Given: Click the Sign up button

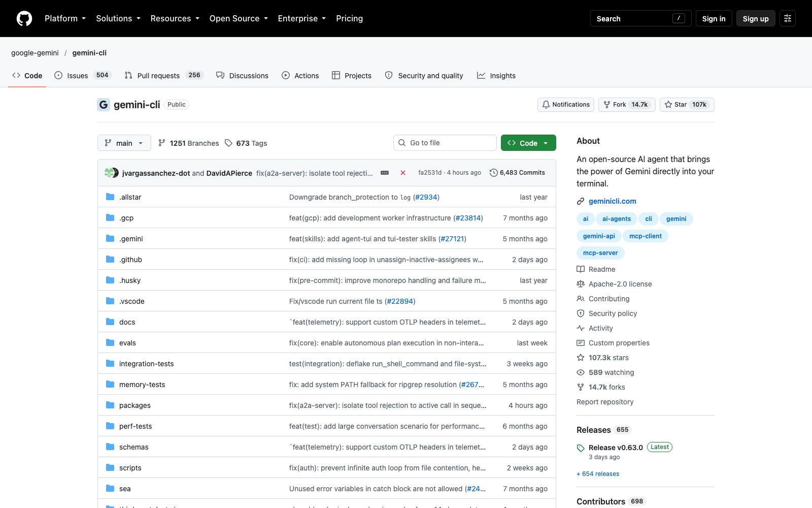Looking at the screenshot, I should (756, 18).
